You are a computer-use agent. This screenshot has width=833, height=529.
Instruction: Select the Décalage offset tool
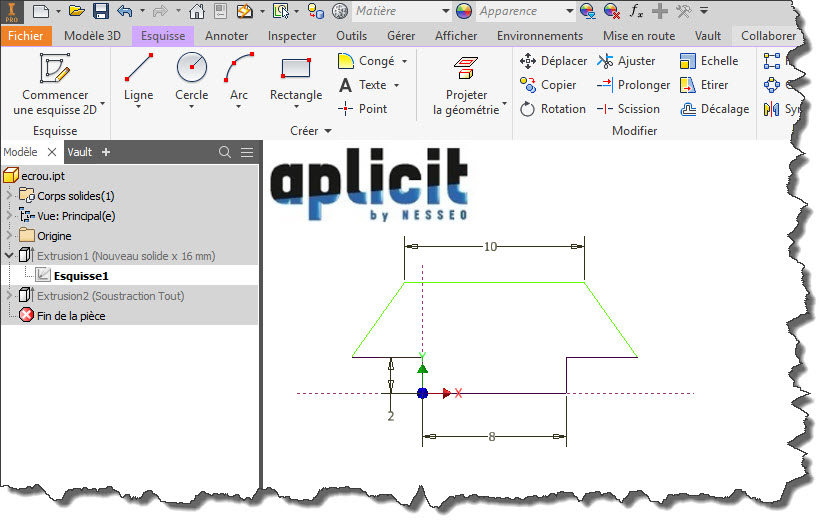pos(714,109)
